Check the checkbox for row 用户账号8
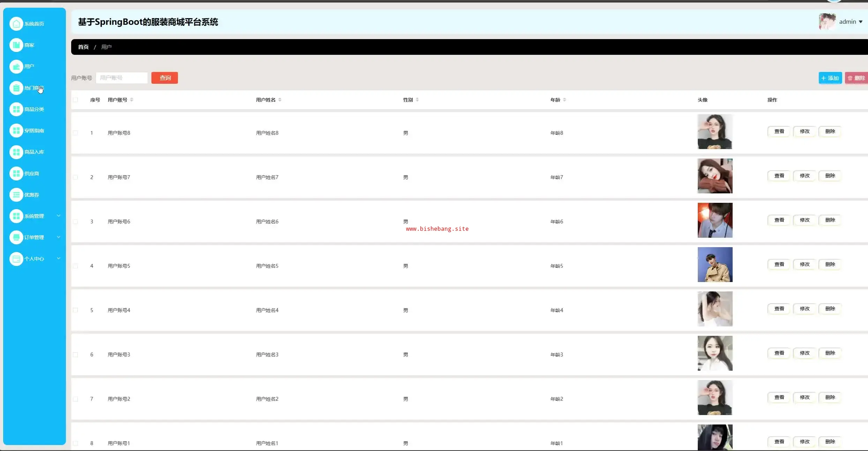The width and height of the screenshot is (868, 451). (x=75, y=133)
